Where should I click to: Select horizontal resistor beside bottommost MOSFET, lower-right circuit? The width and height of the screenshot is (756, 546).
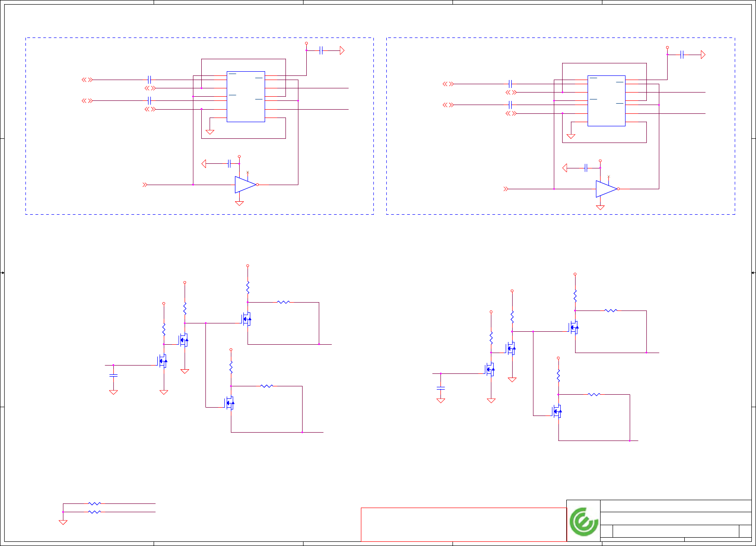point(594,394)
